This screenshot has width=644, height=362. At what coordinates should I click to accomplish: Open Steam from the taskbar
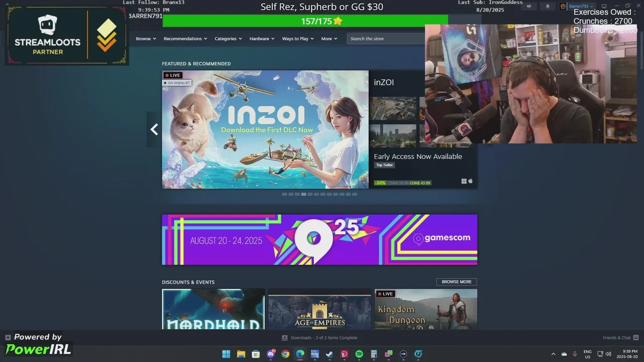pos(330,354)
